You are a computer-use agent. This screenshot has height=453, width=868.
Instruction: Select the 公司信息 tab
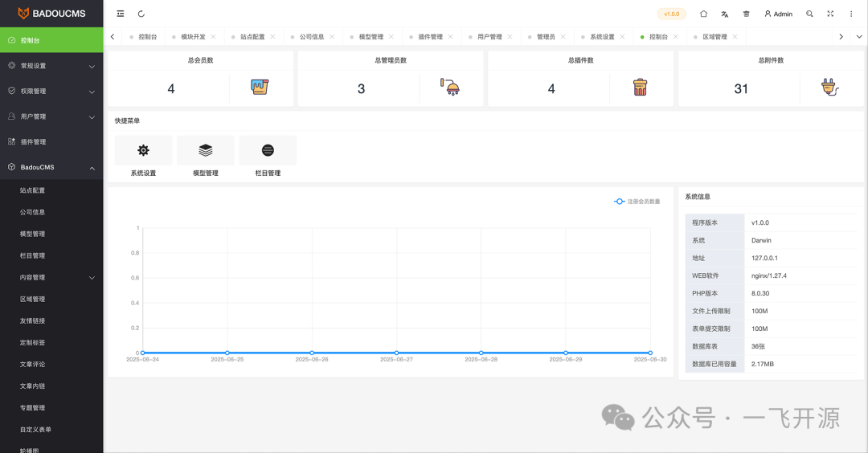[x=312, y=36]
